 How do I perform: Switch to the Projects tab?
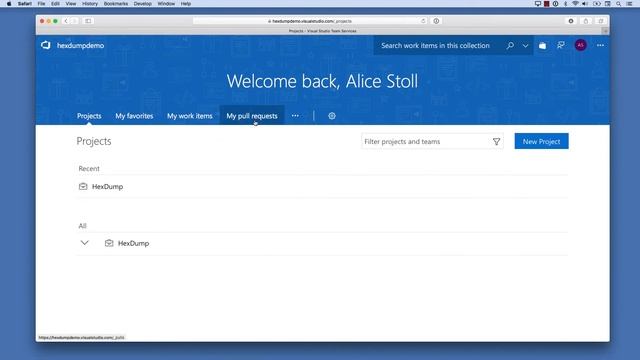[89, 116]
